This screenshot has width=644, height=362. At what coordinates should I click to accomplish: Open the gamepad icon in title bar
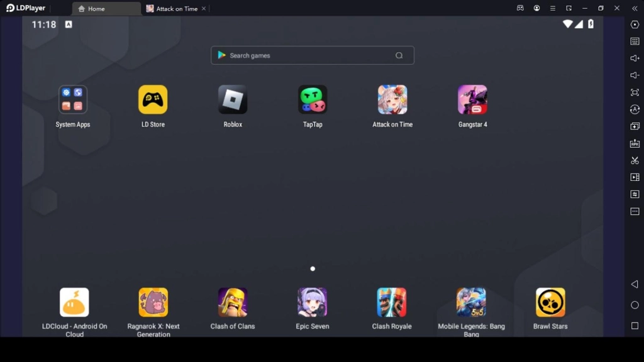tap(520, 8)
